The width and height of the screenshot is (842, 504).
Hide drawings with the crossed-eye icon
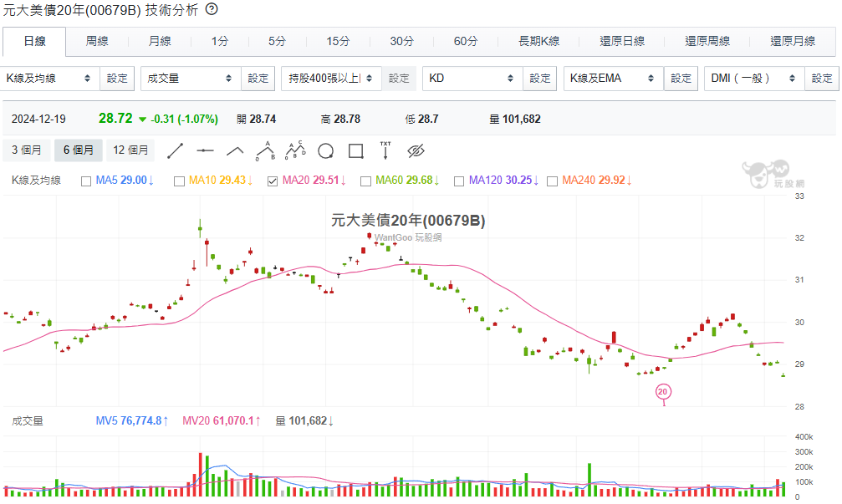tap(416, 151)
